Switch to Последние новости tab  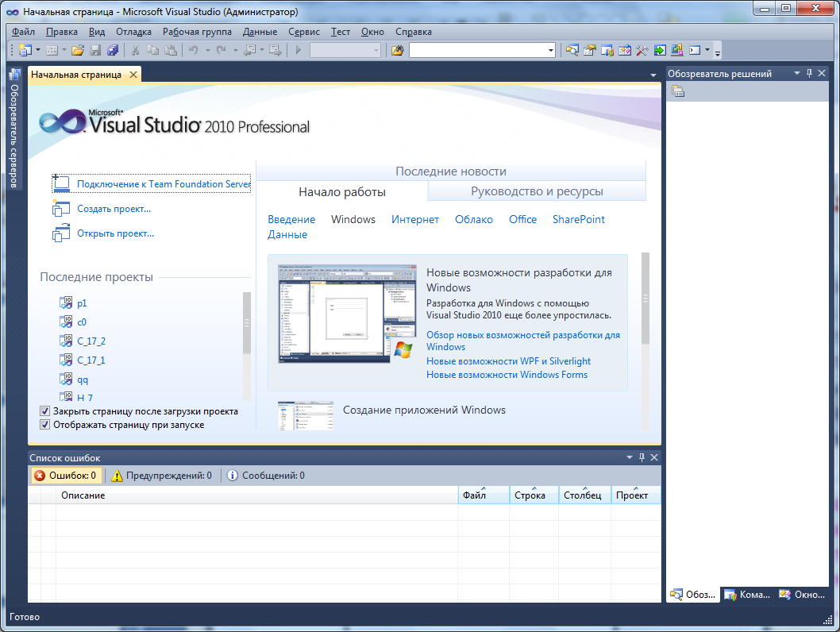click(450, 171)
